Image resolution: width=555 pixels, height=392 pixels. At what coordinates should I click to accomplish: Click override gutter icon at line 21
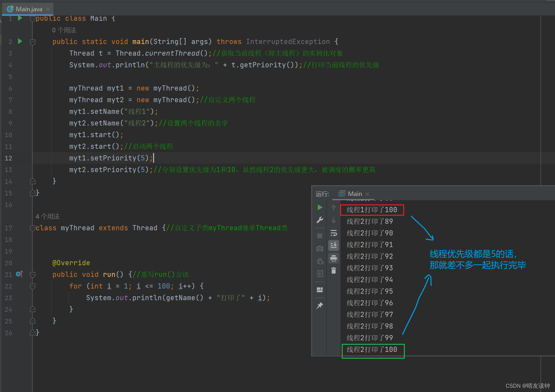19,274
